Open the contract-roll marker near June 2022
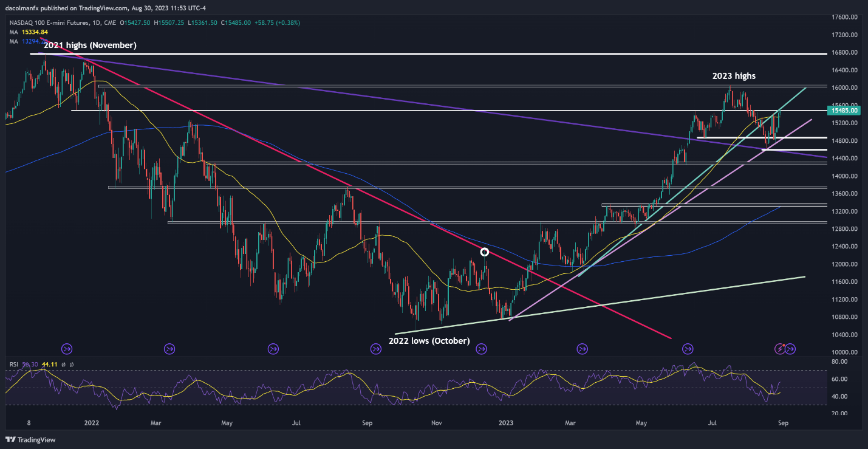The height and width of the screenshot is (449, 868). click(x=273, y=349)
